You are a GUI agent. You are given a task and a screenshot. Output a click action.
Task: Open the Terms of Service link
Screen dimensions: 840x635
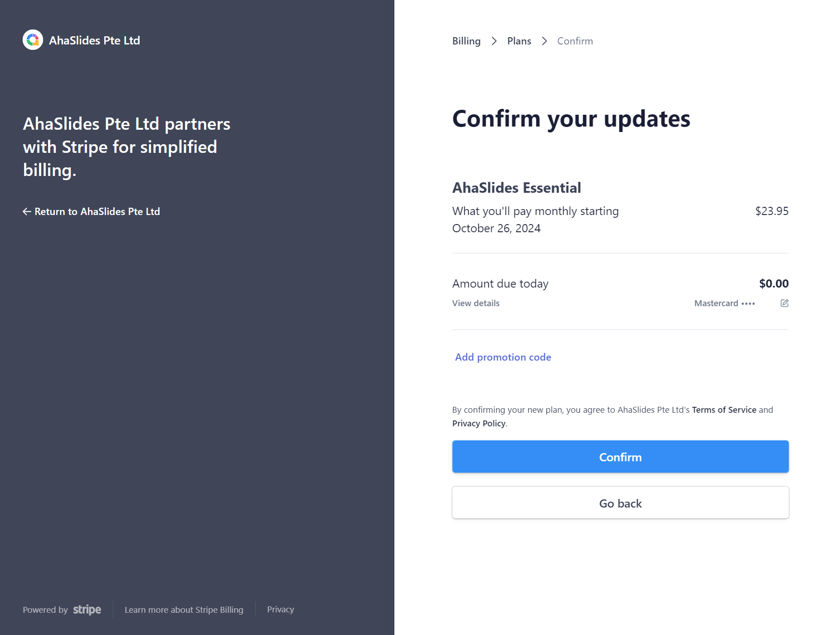point(724,410)
